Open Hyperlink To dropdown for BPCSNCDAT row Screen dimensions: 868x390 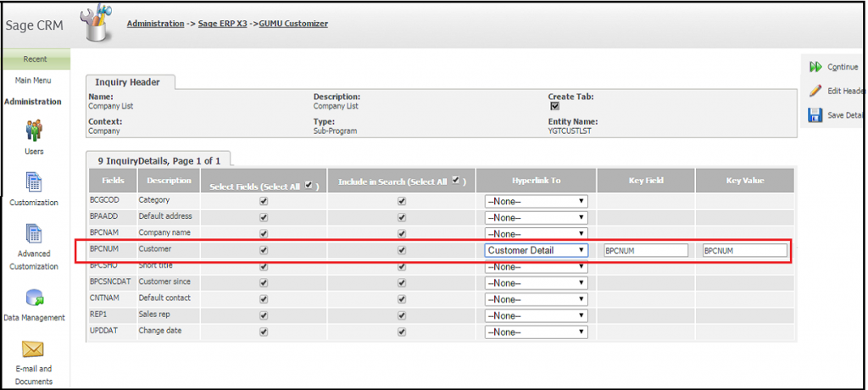coord(536,283)
